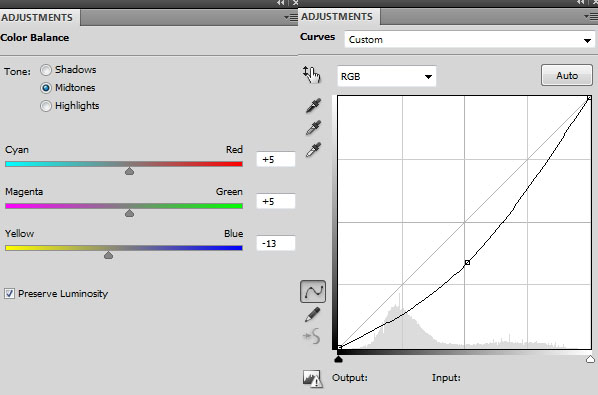Uncheck Preserve Luminosity checkbox

coord(10,294)
